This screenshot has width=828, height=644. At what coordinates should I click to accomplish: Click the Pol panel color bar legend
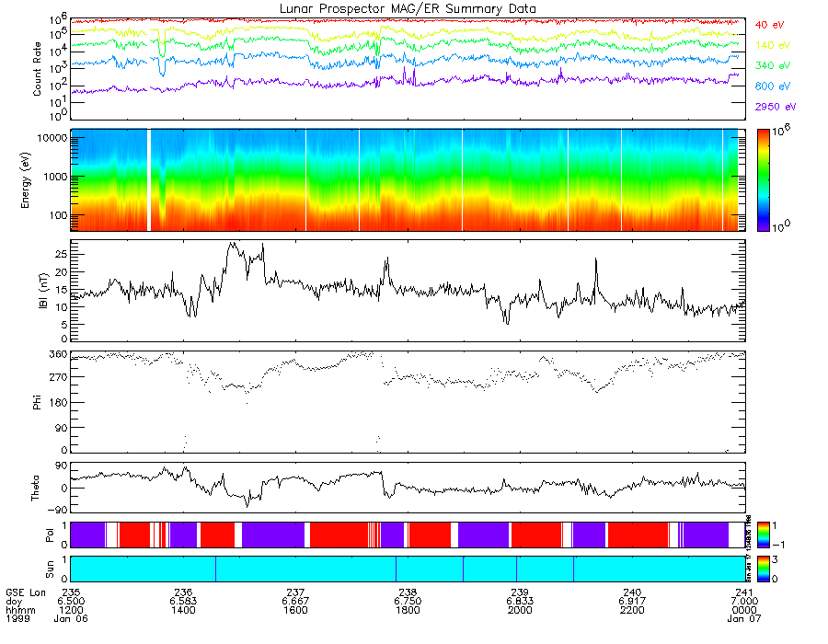pos(763,535)
